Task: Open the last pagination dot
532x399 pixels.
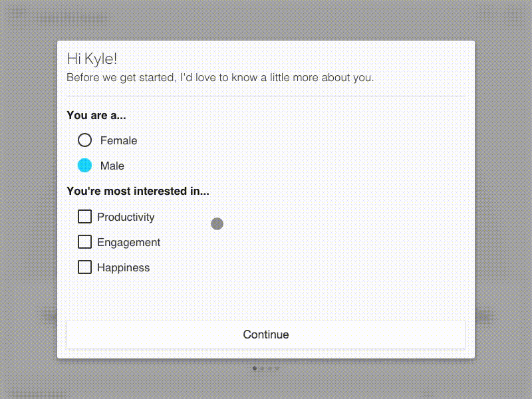Action: pyautogui.click(x=277, y=368)
